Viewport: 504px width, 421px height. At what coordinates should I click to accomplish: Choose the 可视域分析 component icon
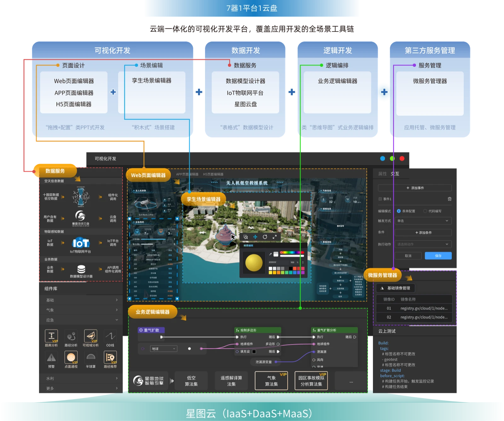[x=90, y=336]
